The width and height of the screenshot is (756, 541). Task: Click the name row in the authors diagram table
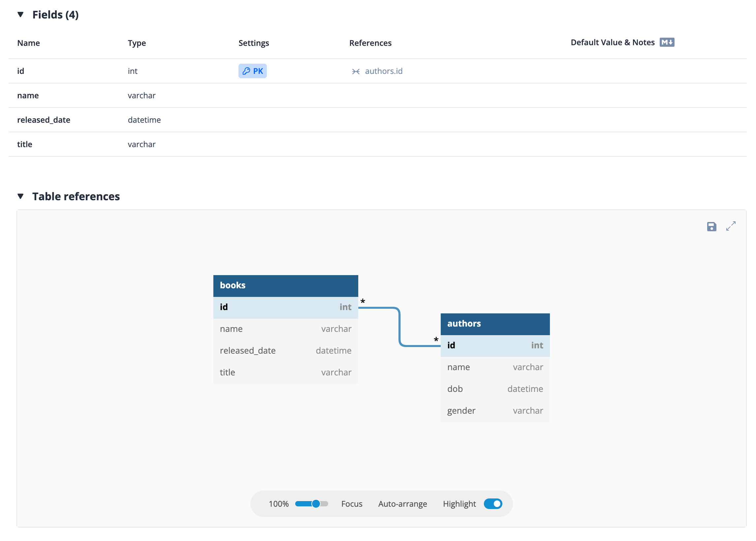[495, 367]
